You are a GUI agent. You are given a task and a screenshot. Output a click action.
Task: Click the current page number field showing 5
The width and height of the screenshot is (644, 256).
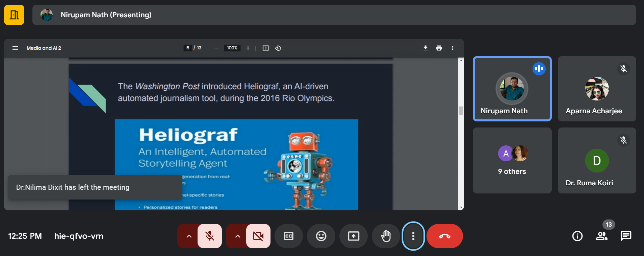(188, 48)
